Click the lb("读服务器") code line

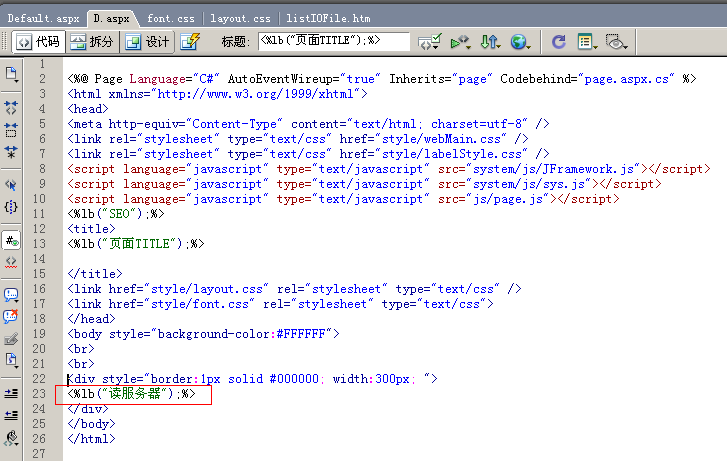132,394
